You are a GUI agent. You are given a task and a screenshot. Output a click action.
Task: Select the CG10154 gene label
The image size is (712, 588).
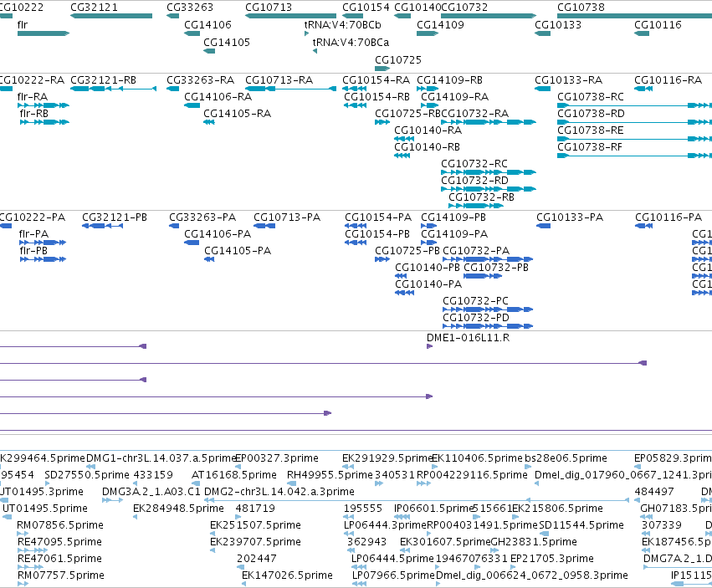[366, 8]
